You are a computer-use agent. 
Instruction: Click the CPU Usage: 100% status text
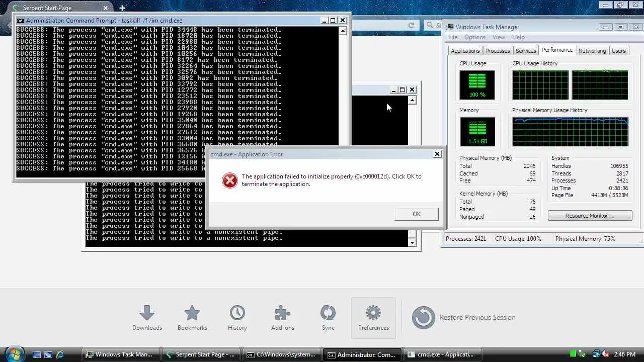tap(518, 239)
